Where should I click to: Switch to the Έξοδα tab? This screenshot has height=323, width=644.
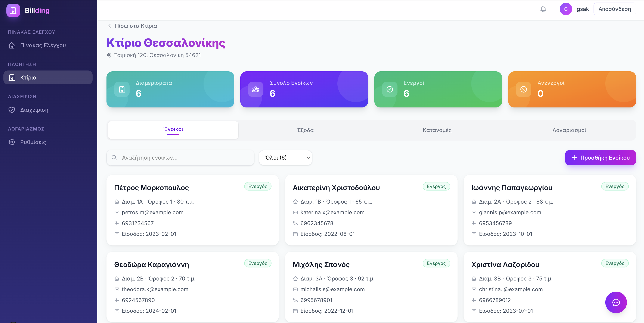click(305, 130)
